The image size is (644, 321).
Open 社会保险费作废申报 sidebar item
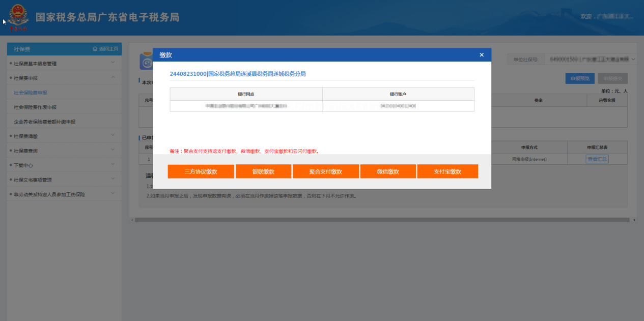[x=35, y=107]
